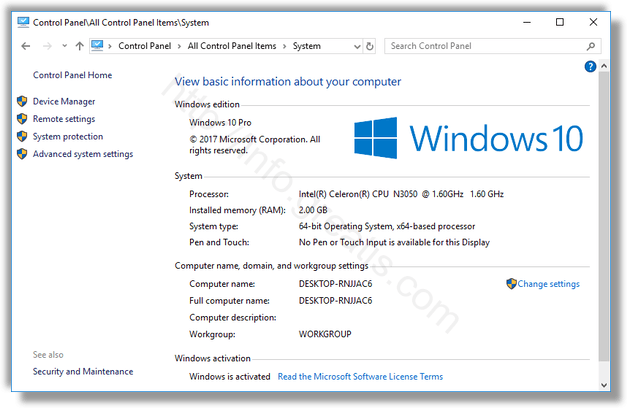Click the computer icon in address bar

97,46
